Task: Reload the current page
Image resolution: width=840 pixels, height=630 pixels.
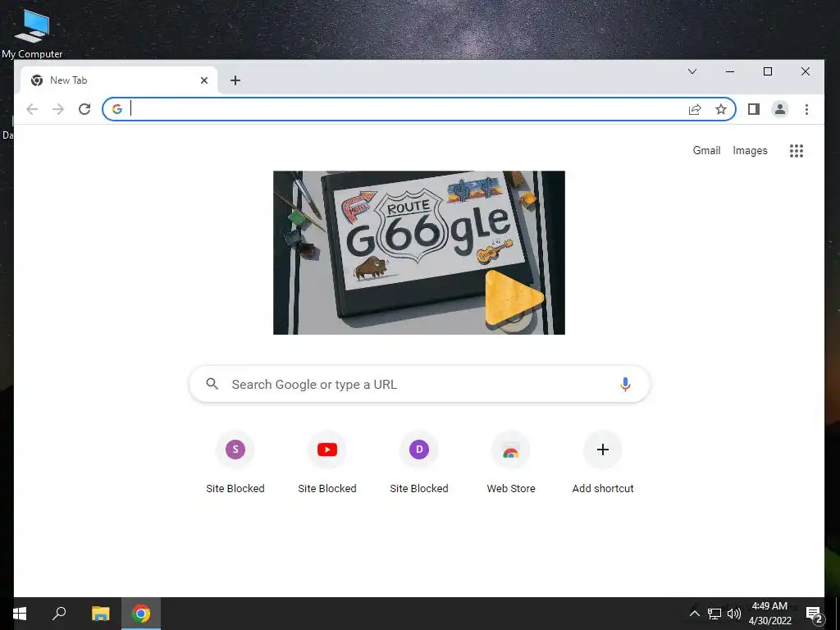Action: [84, 109]
